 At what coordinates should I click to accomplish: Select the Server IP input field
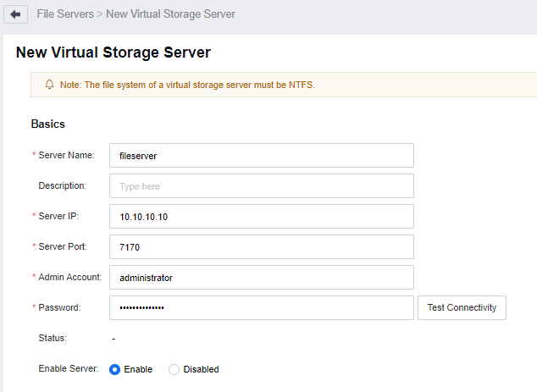click(261, 217)
